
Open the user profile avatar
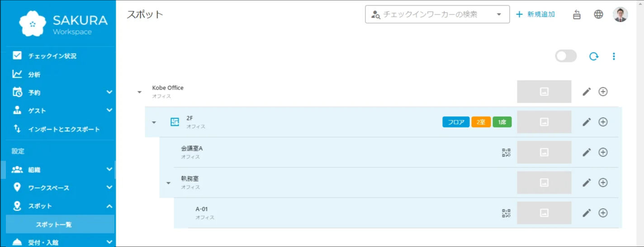(x=620, y=14)
